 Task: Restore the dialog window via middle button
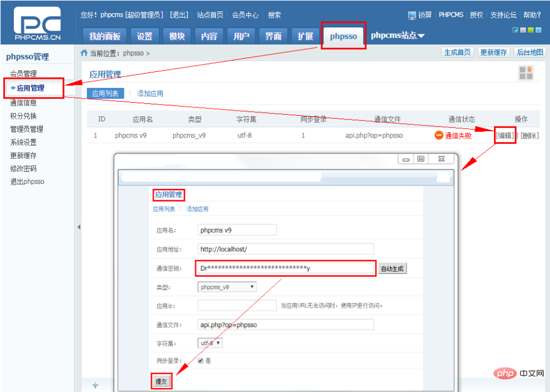[420, 159]
